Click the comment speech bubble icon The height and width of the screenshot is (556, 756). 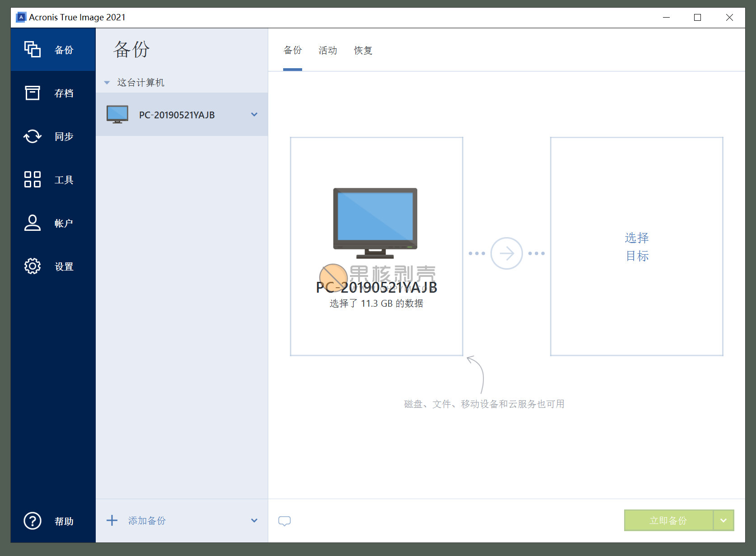point(285,521)
